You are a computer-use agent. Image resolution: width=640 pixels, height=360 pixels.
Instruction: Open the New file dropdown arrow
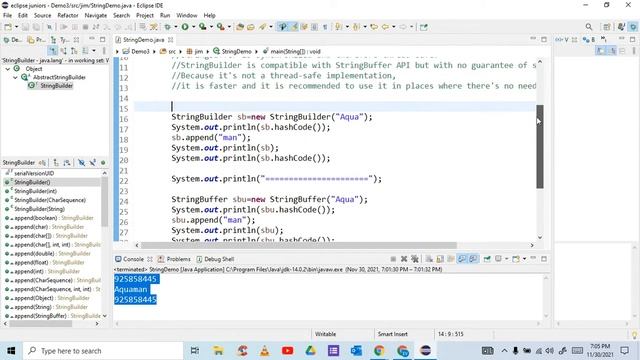16,27
